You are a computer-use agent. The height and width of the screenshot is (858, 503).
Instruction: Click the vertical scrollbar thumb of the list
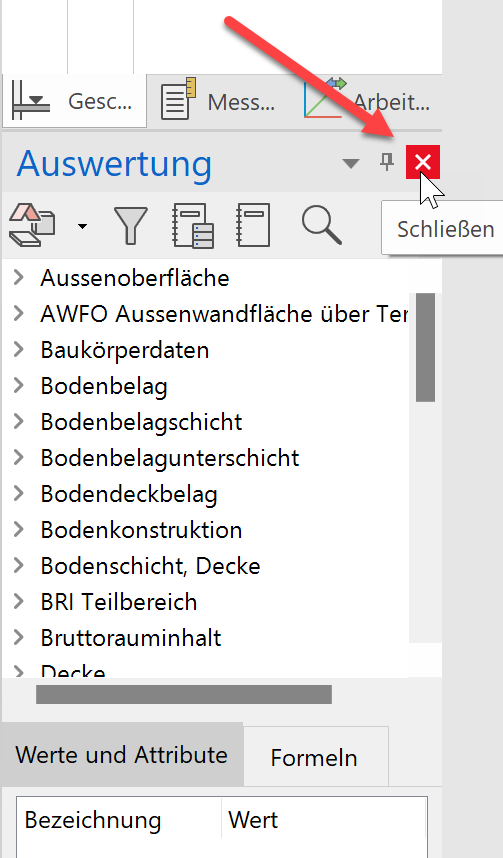pos(425,347)
